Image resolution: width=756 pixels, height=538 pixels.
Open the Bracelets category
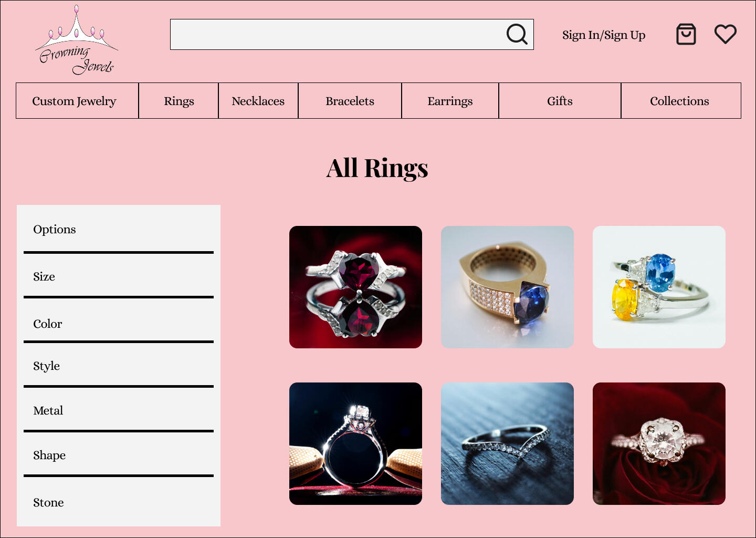[350, 100]
